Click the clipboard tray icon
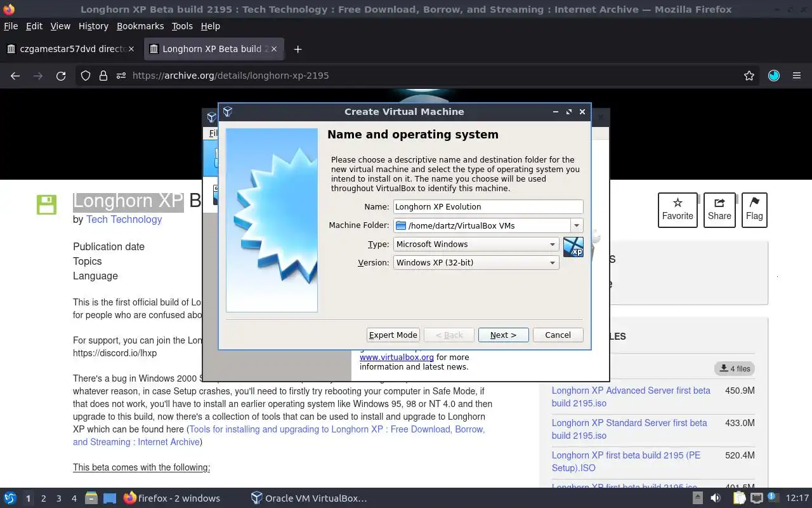This screenshot has width=812, height=508. 740,498
